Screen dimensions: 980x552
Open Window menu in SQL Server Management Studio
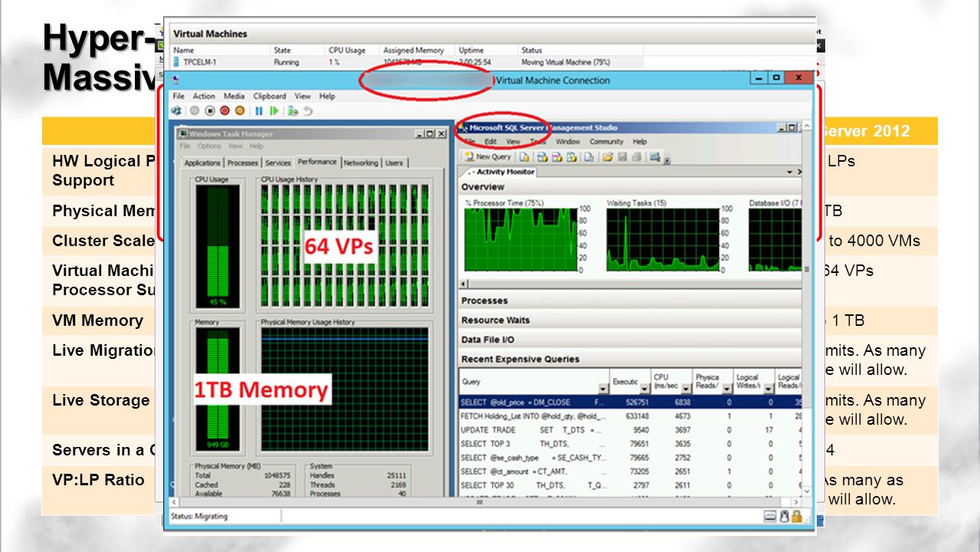tap(568, 142)
